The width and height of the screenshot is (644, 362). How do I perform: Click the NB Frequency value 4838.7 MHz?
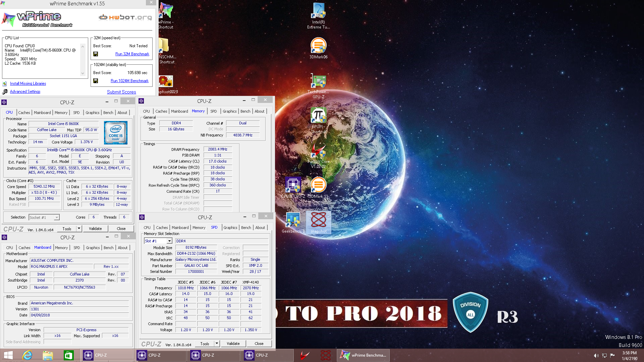tap(243, 135)
